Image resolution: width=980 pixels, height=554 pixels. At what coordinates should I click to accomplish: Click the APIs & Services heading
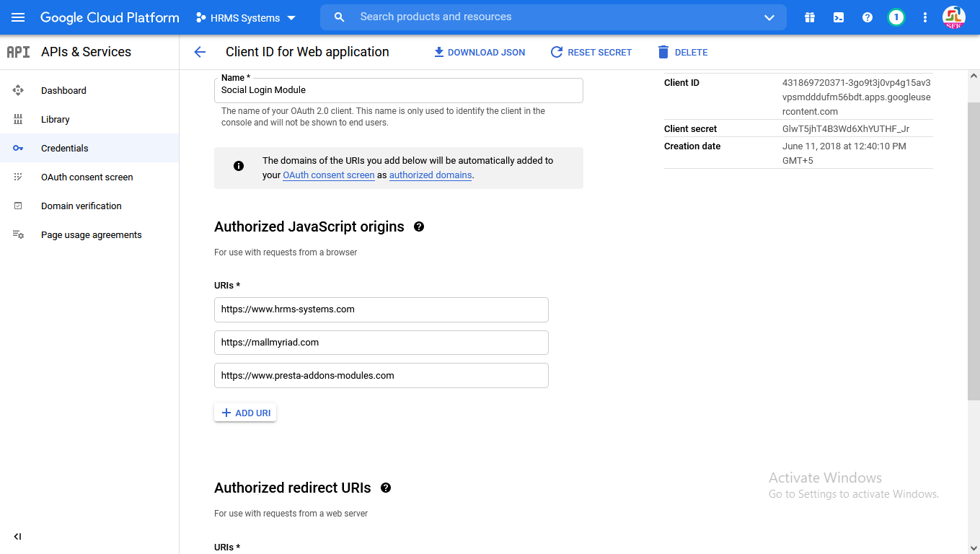coord(87,52)
